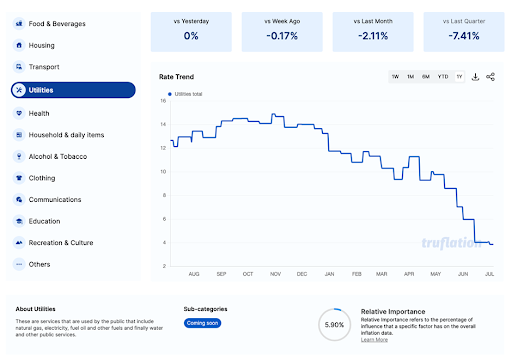Viewport: 512px width, 360px height.
Task: Click the Alcohol & Tobacco glass icon
Action: tap(19, 156)
